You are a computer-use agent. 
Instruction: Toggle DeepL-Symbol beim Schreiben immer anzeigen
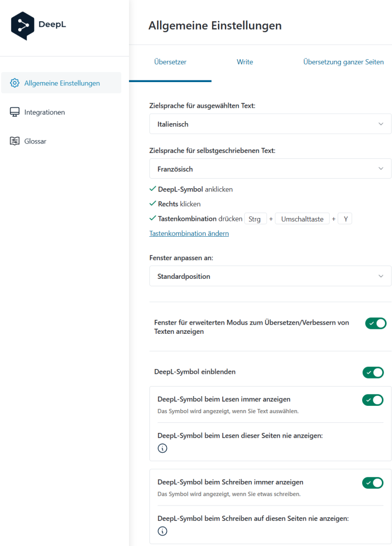tap(373, 483)
